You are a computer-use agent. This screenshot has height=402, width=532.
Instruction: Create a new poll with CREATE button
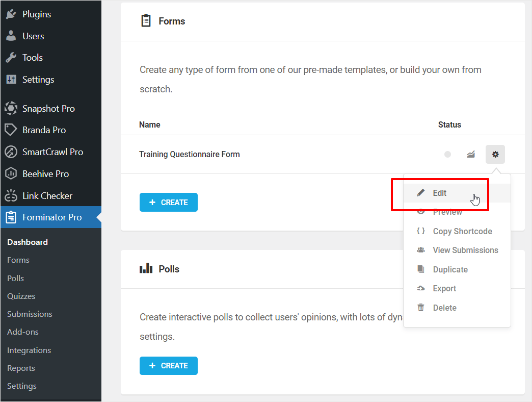coord(169,366)
